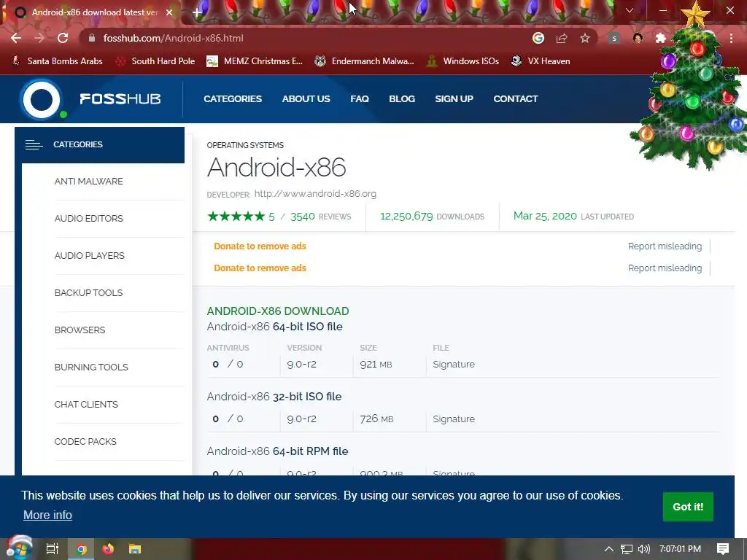This screenshot has height=560, width=747.
Task: Open File Explorer from the taskbar
Action: pyautogui.click(x=135, y=549)
